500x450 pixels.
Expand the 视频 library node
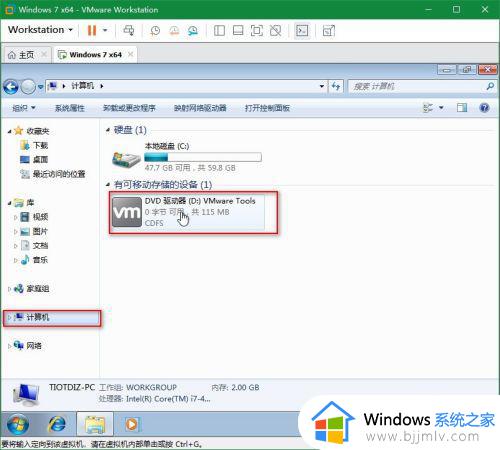tap(15, 217)
